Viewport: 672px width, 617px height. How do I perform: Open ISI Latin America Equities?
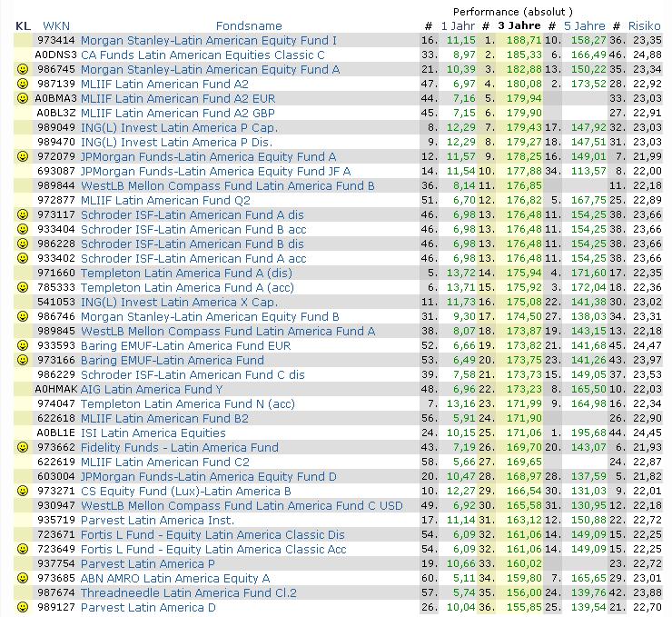coord(153,433)
